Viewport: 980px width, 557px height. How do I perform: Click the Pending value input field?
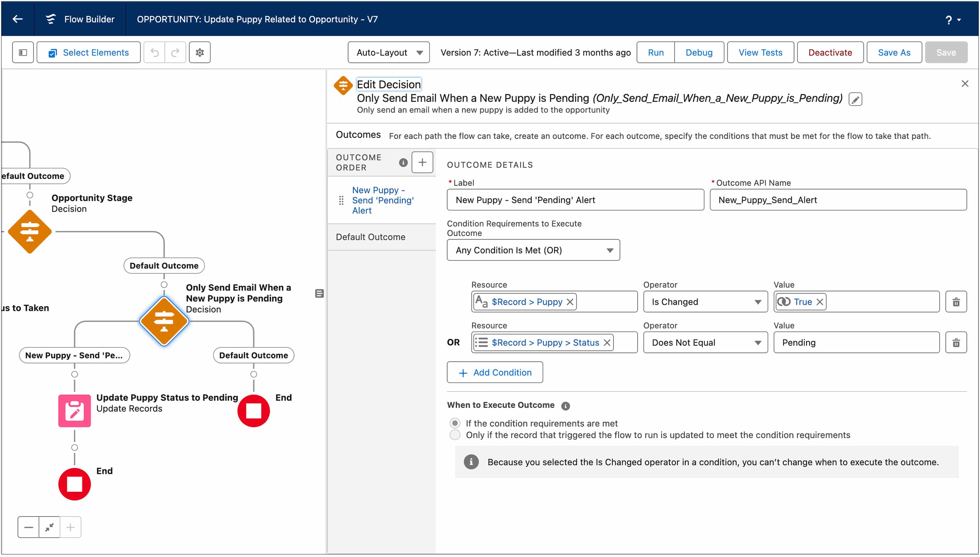coord(856,343)
